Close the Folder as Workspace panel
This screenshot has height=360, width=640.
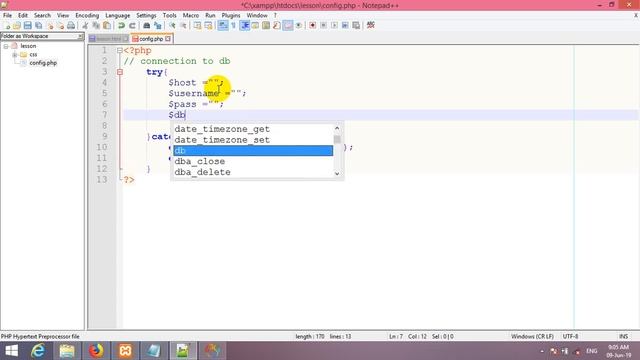click(80, 36)
